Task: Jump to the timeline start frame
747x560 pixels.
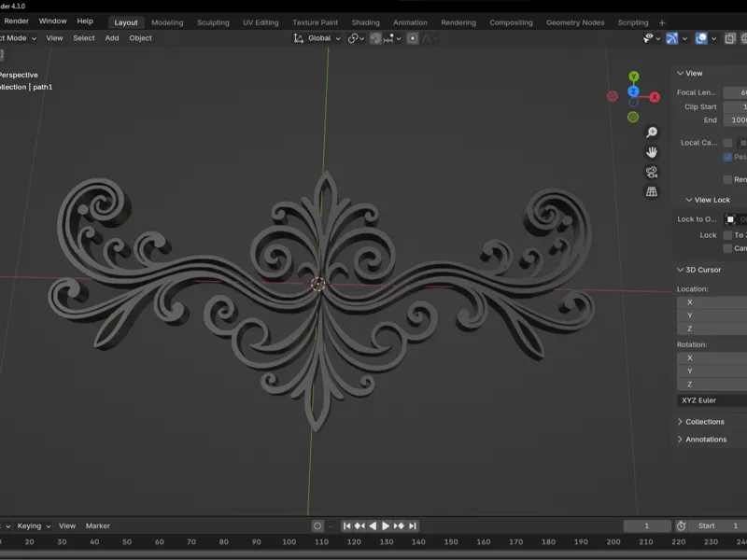Action: [346, 525]
